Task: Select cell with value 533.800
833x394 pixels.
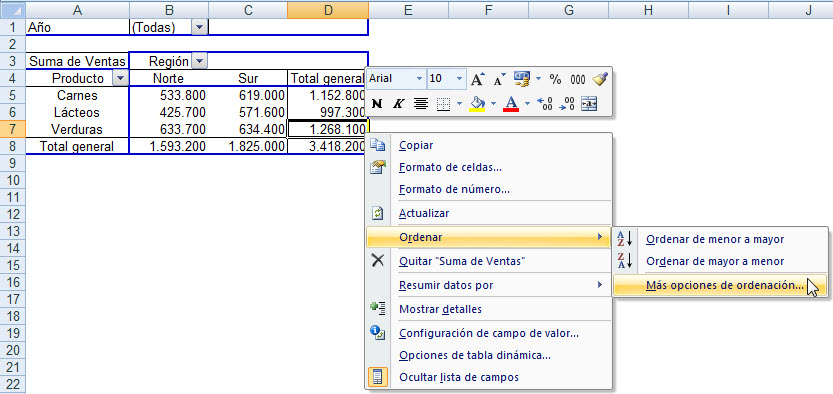Action: 168,96
